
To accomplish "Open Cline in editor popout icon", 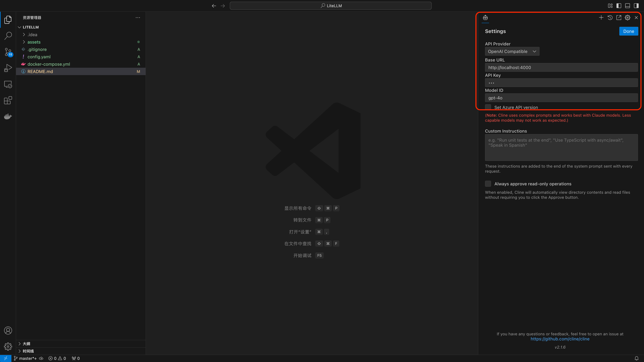I will pos(619,17).
